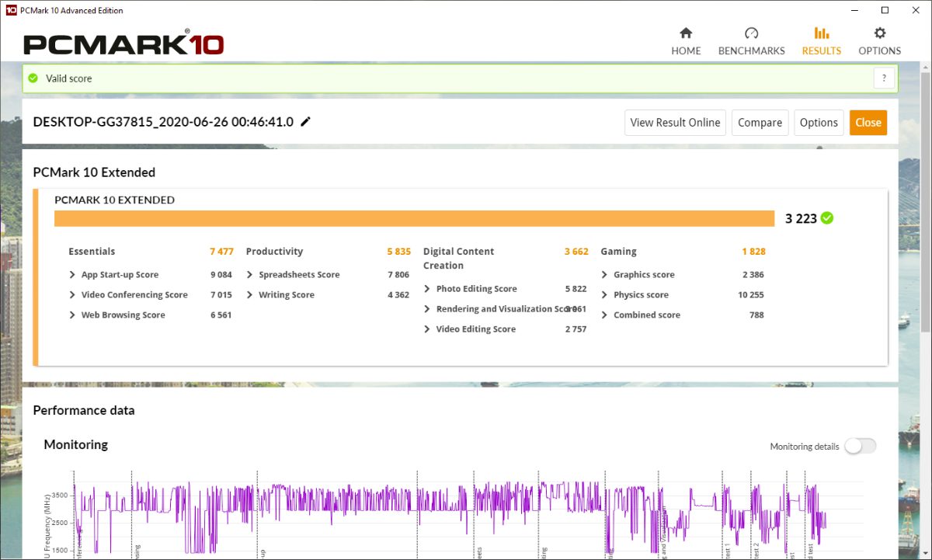Viewport: 932px width, 560px height.
Task: Click the Results bar chart icon
Action: 821,33
